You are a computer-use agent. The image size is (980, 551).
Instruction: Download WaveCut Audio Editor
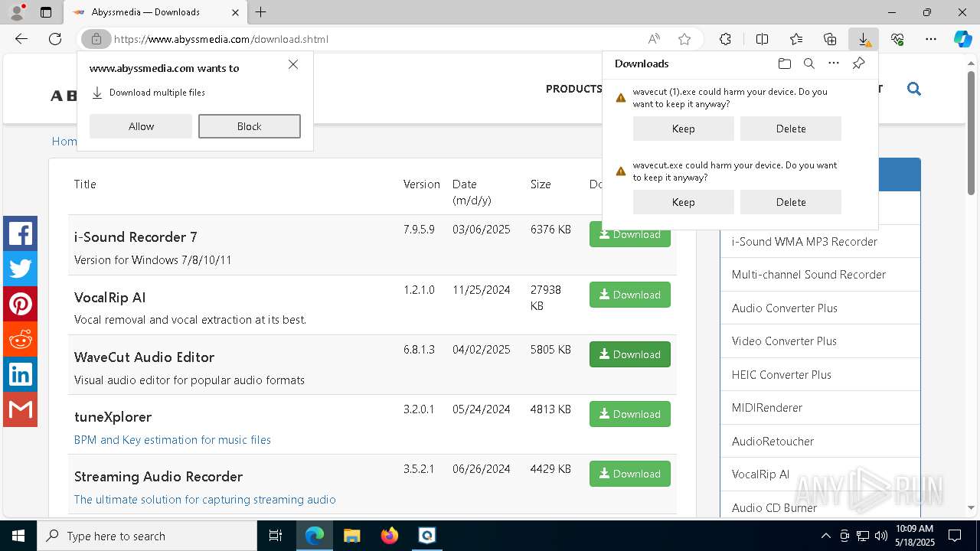[x=630, y=354]
